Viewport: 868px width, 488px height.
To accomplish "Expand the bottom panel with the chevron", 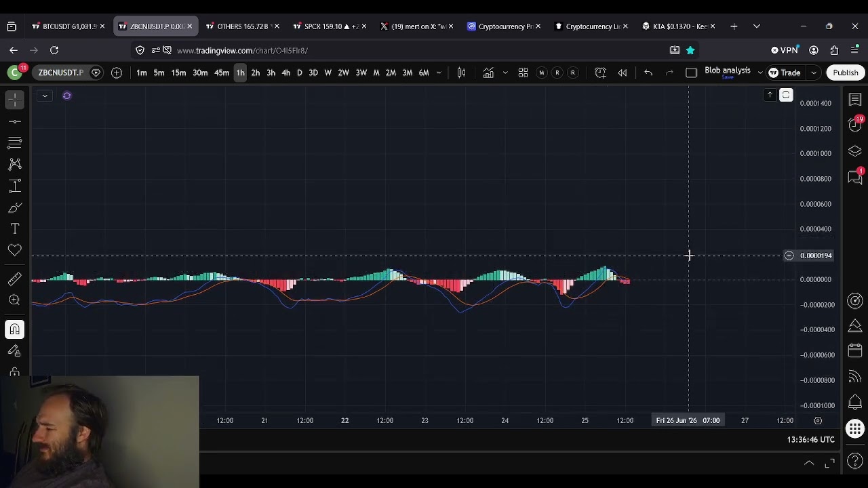I will pos(809,463).
